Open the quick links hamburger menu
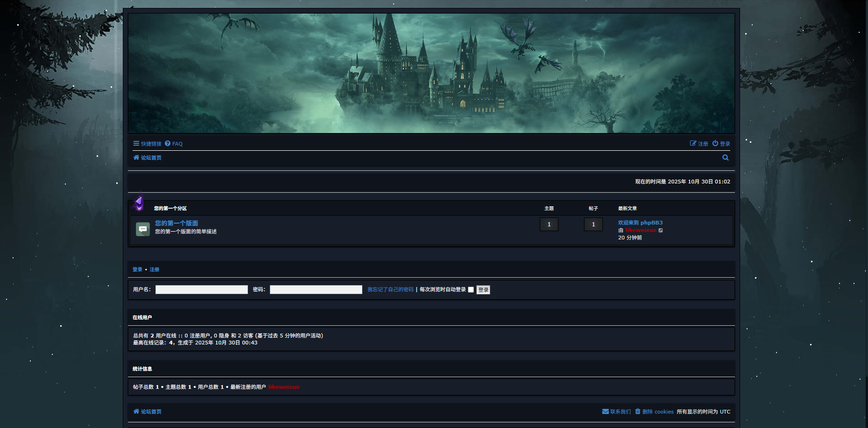868x428 pixels. [x=136, y=144]
